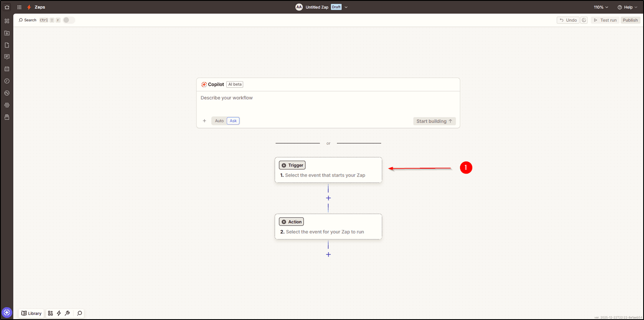Image resolution: width=644 pixels, height=320 pixels.
Task: Click the comments icon in left sidebar
Action: (x=7, y=57)
